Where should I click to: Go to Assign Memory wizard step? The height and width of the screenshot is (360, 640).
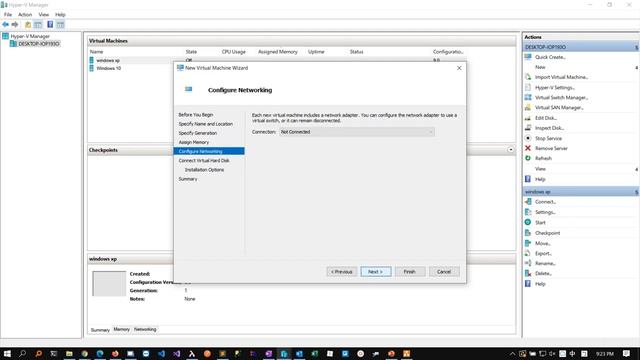click(x=193, y=142)
